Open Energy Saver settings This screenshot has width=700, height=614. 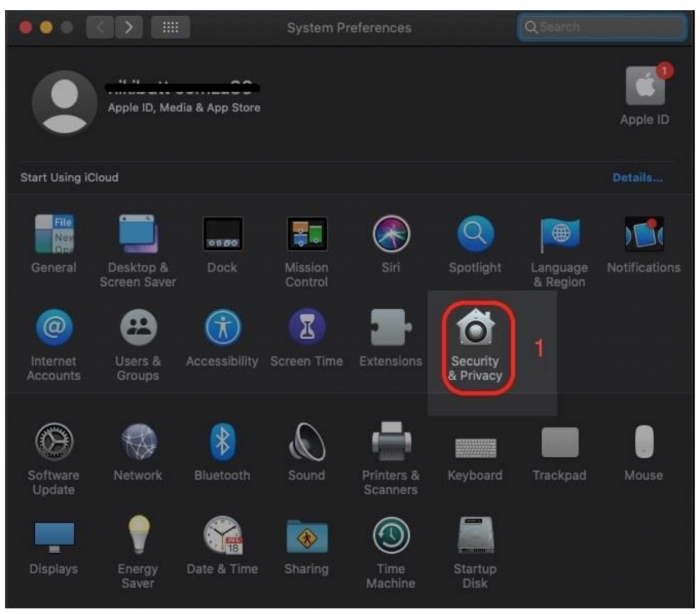[x=138, y=535]
